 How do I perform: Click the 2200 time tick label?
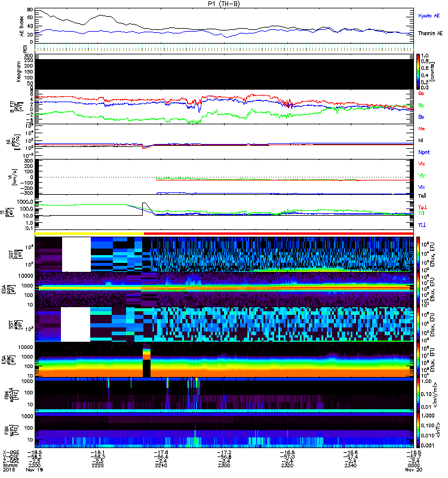click(34, 465)
